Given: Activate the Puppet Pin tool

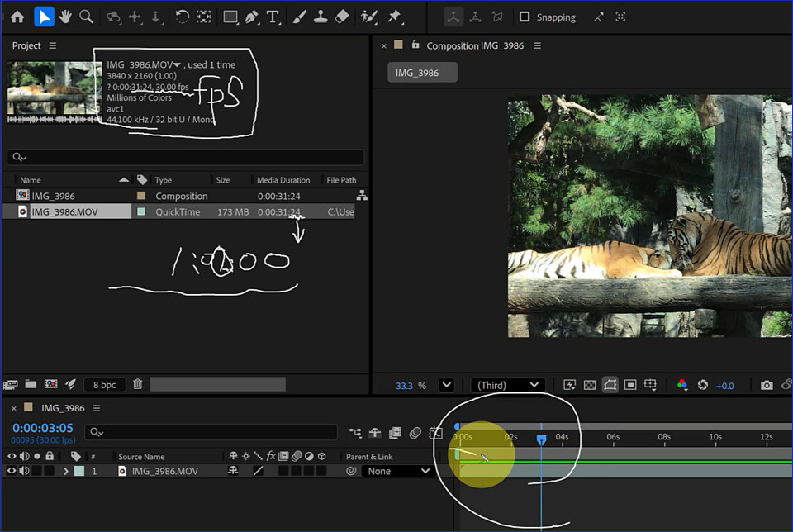Looking at the screenshot, I should 394,17.
